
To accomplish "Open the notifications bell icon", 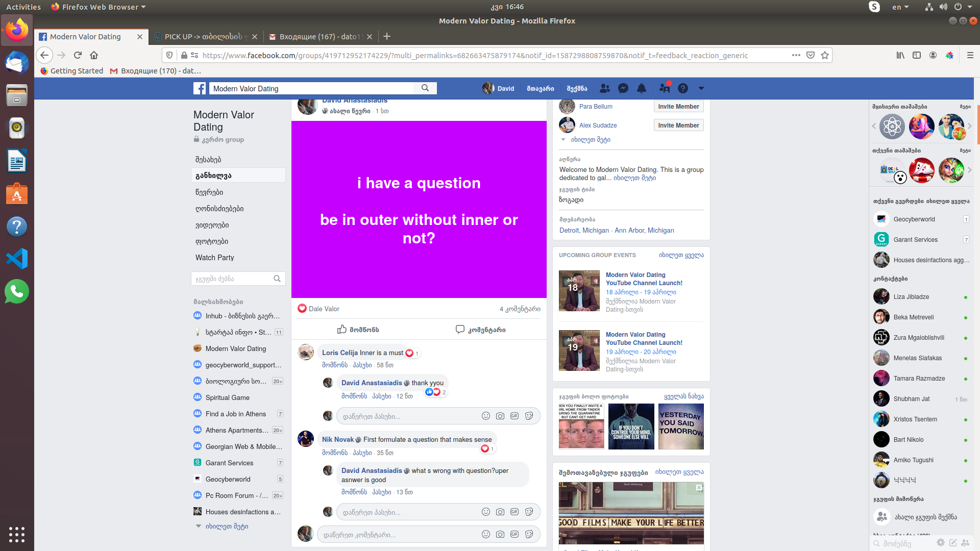I will 642,88.
